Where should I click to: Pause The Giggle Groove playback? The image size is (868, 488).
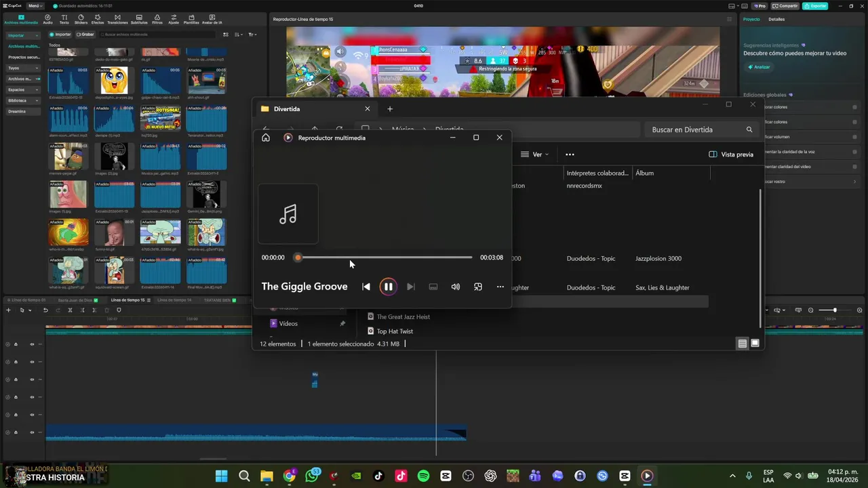[388, 287]
